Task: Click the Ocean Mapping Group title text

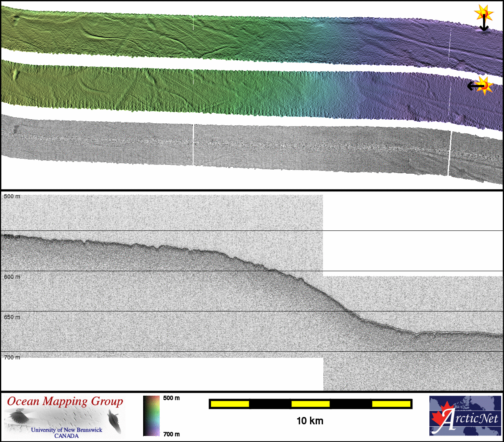Action: [x=65, y=401]
